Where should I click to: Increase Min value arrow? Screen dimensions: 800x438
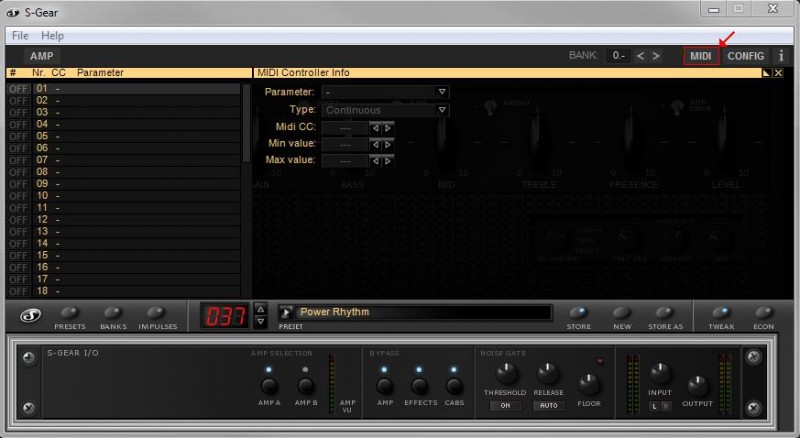pos(388,144)
